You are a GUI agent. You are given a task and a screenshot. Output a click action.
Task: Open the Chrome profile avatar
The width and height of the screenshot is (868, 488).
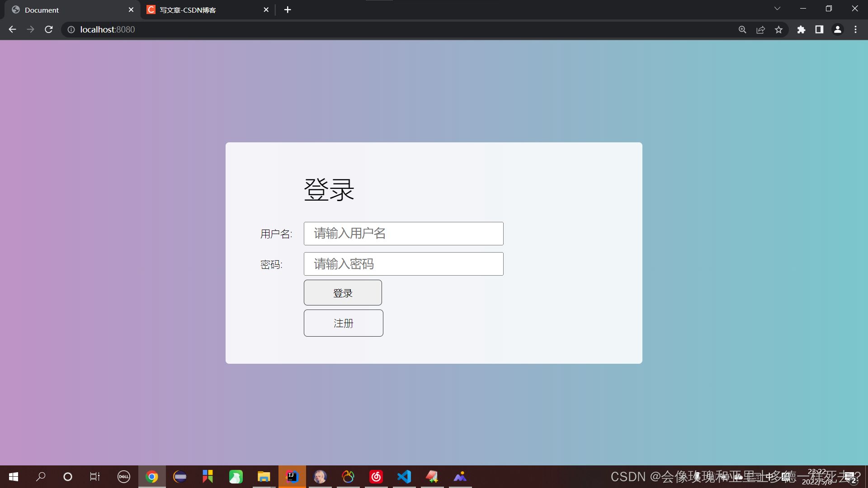pyautogui.click(x=838, y=29)
